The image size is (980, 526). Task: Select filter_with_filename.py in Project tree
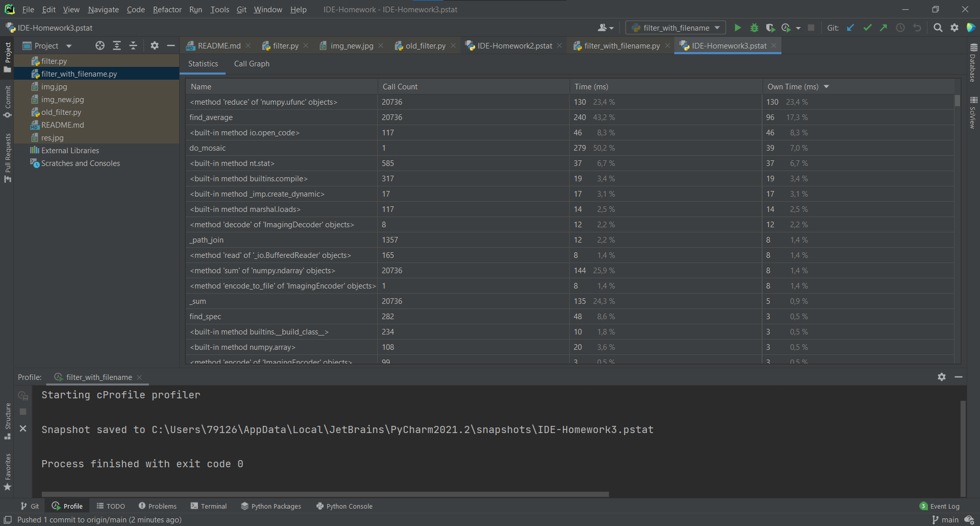96,74
